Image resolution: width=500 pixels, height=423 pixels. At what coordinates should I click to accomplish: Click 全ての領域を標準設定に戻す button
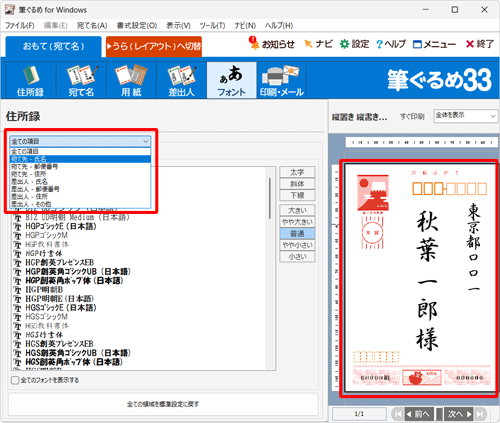[x=163, y=404]
